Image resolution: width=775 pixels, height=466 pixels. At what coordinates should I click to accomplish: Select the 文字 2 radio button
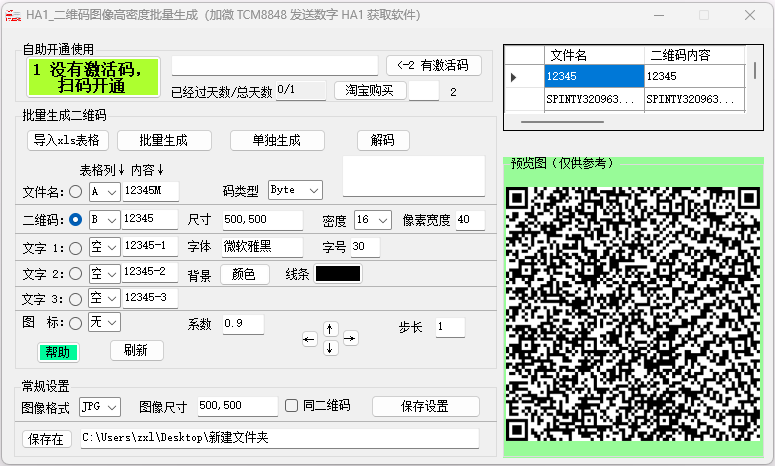click(x=75, y=273)
